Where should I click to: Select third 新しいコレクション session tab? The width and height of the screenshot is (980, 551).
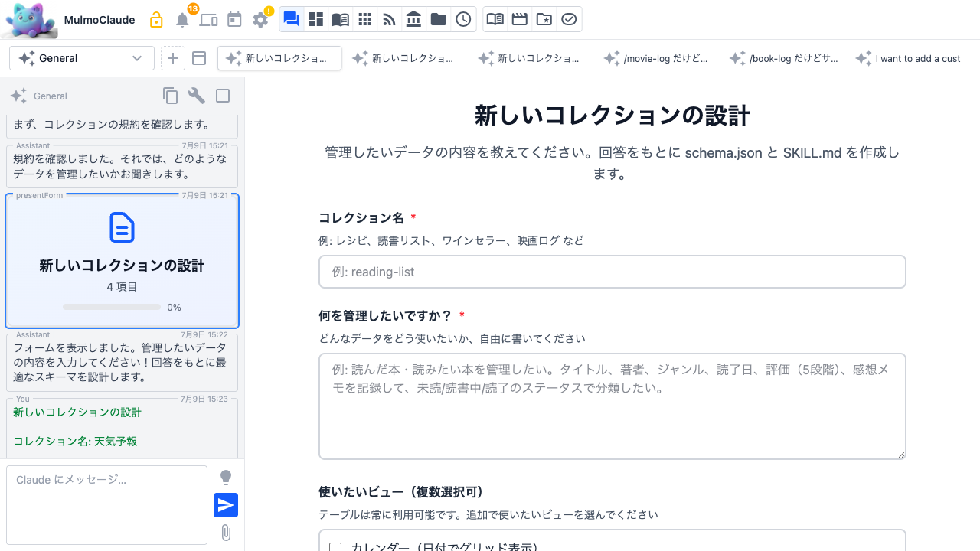tap(529, 58)
